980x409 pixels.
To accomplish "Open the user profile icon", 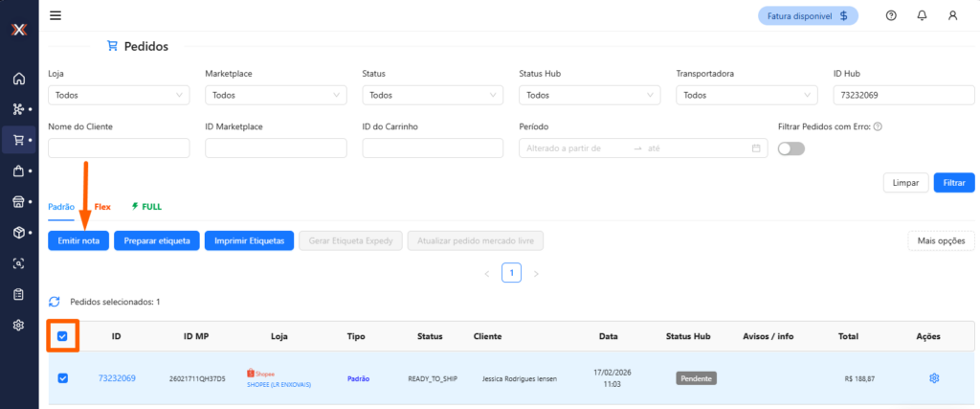I will coord(952,15).
